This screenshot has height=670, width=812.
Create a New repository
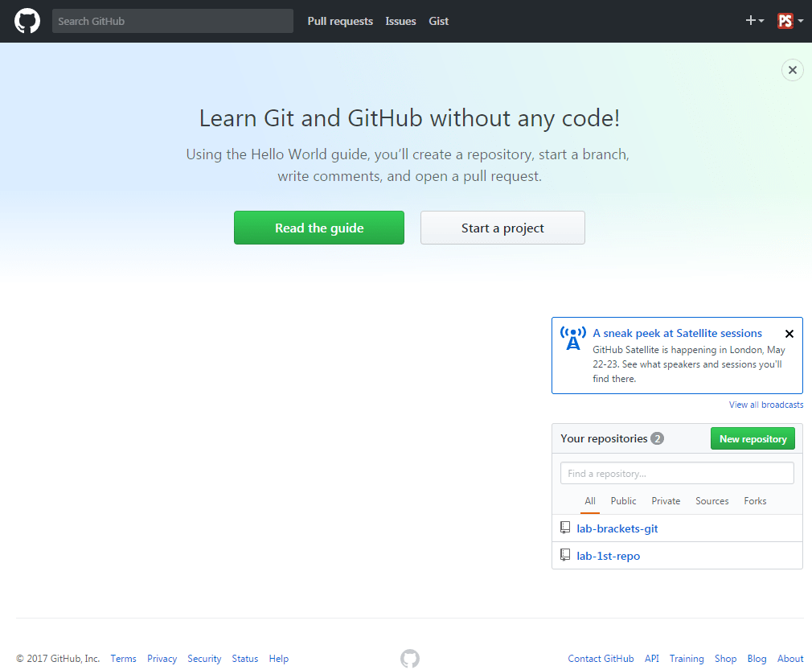point(753,438)
